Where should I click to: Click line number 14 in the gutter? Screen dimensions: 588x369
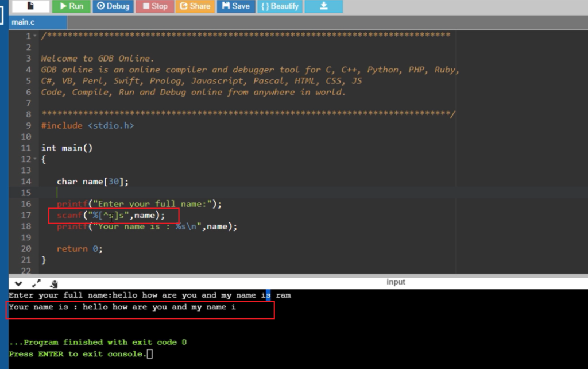(26, 181)
